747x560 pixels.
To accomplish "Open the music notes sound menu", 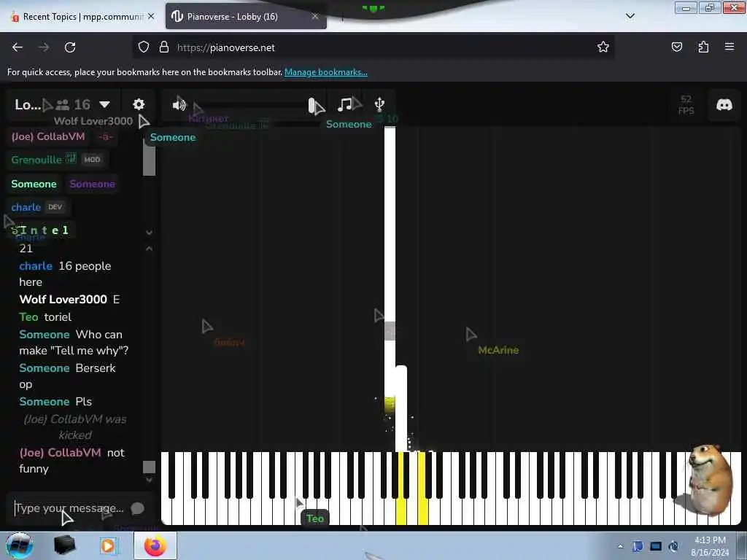I will tap(344, 104).
